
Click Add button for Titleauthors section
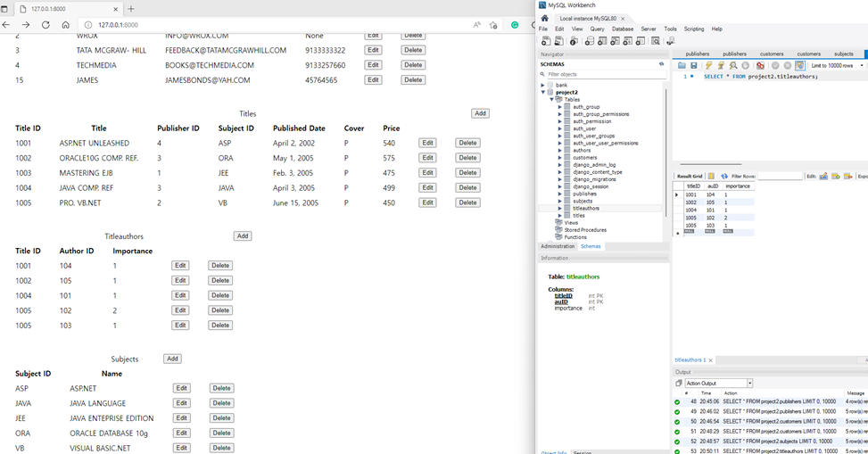coord(243,235)
